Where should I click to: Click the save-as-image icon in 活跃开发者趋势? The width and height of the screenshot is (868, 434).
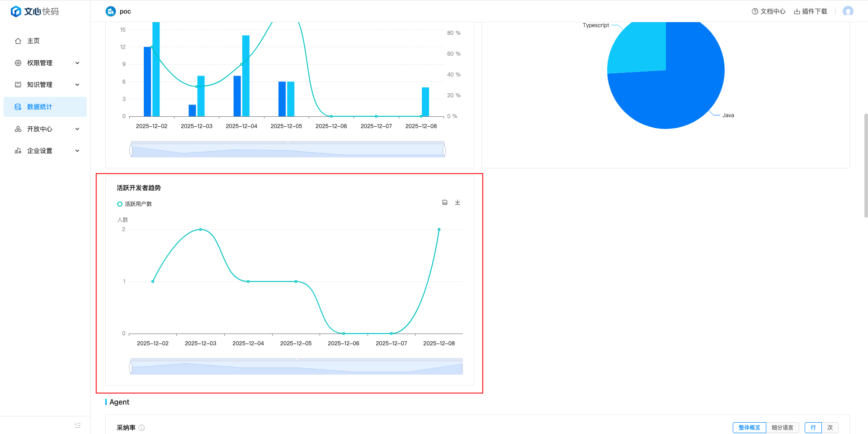(x=445, y=202)
